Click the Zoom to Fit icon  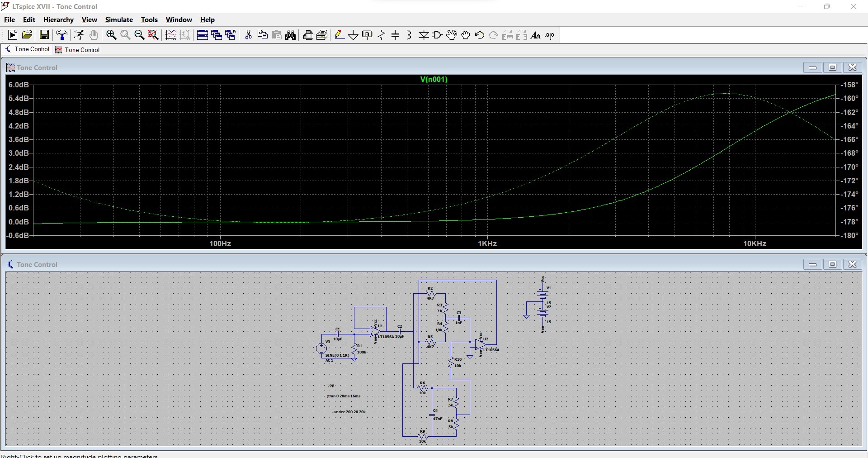pos(153,35)
